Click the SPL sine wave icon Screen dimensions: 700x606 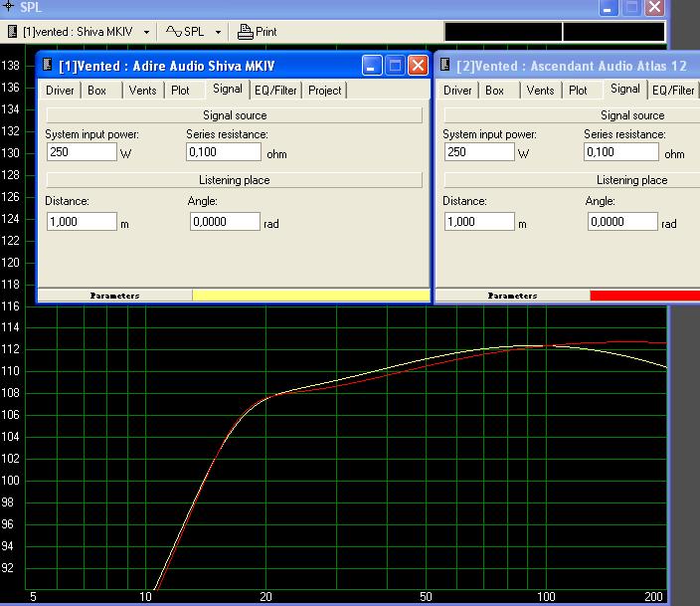(174, 32)
